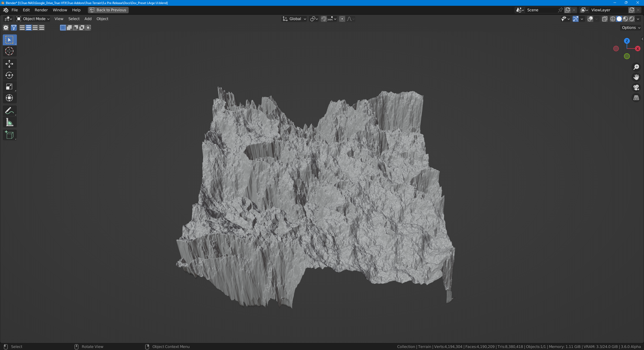
Task: Open the Add menu in viewport header
Action: [x=88, y=19]
